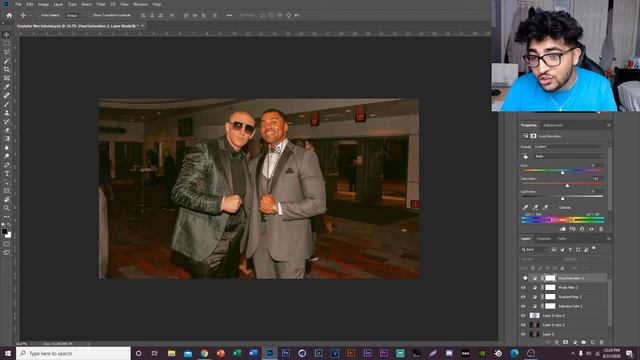640x360 pixels.
Task: Hide the Selective Color 2 layer
Action: 523,306
